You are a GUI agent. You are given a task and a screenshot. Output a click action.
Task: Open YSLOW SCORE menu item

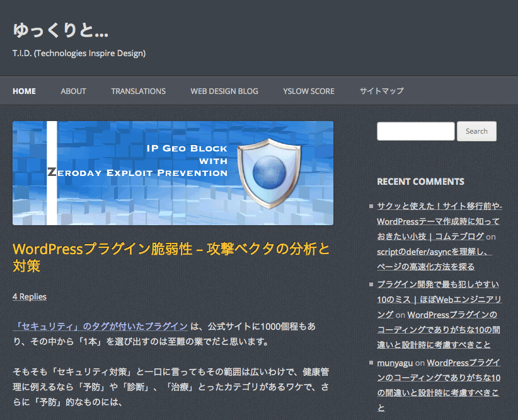pyautogui.click(x=309, y=91)
